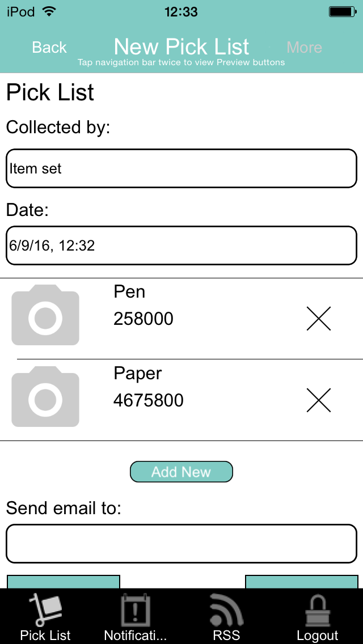The width and height of the screenshot is (363, 644).
Task: Tap the camera placeholder for Paper
Action: click(45, 397)
